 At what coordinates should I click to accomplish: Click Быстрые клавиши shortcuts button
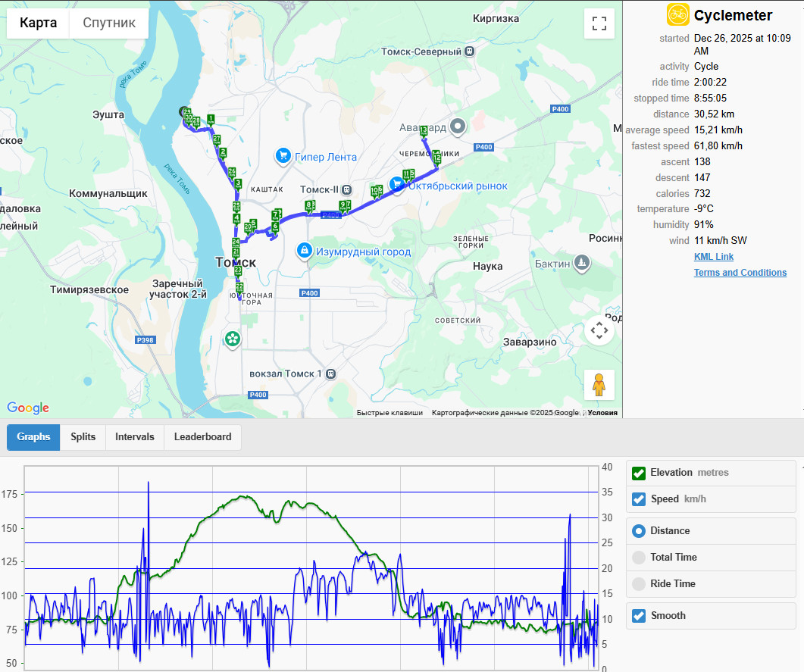pyautogui.click(x=389, y=413)
